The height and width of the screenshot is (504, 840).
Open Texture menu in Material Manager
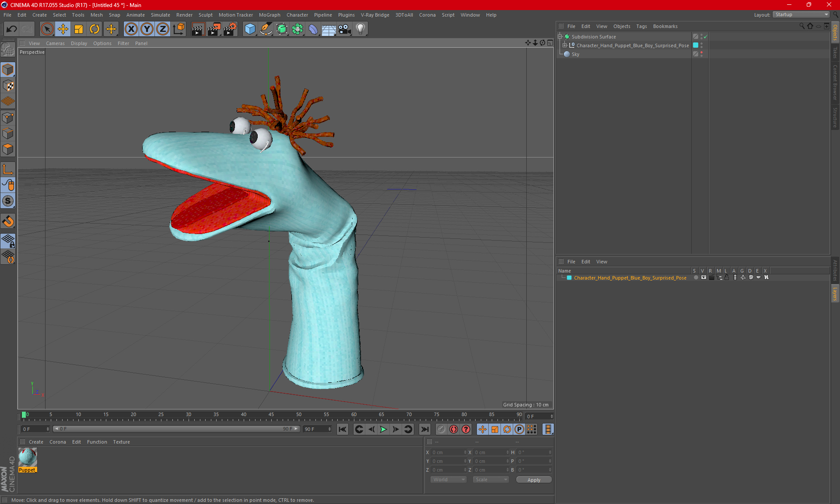click(121, 442)
